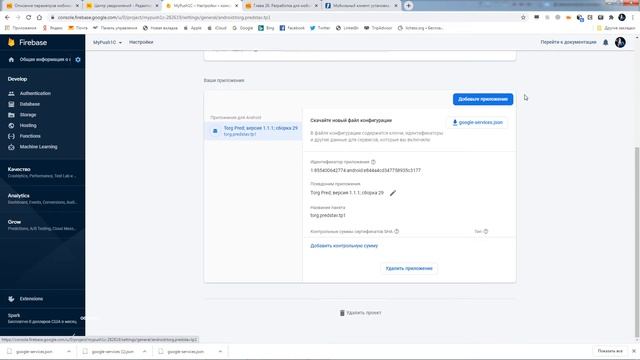Select the Torg Pred Android app entry

click(253, 131)
